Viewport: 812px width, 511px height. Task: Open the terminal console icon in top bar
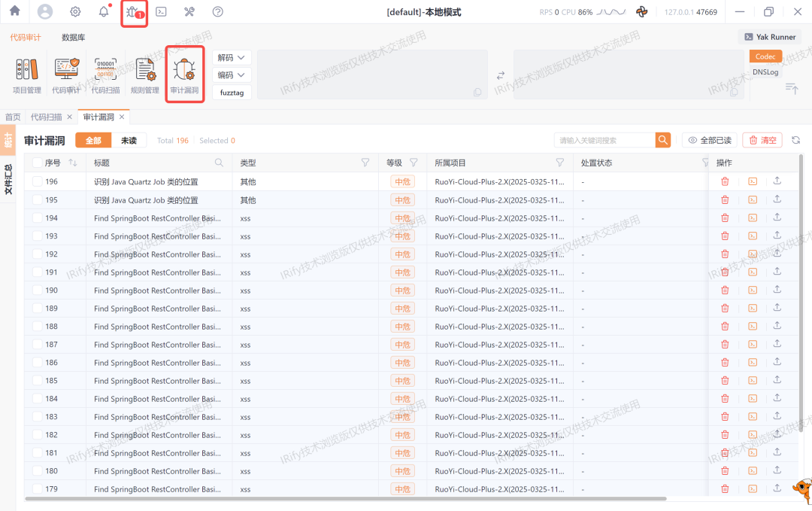coord(161,11)
